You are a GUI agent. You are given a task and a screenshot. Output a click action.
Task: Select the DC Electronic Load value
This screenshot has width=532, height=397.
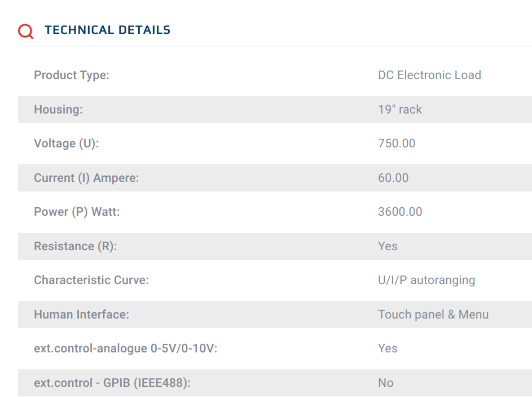point(429,75)
